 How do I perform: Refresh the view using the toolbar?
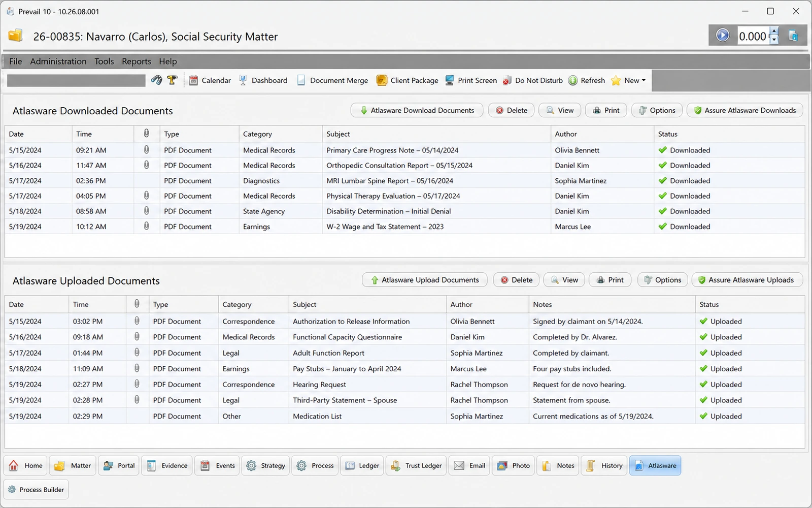(x=587, y=80)
